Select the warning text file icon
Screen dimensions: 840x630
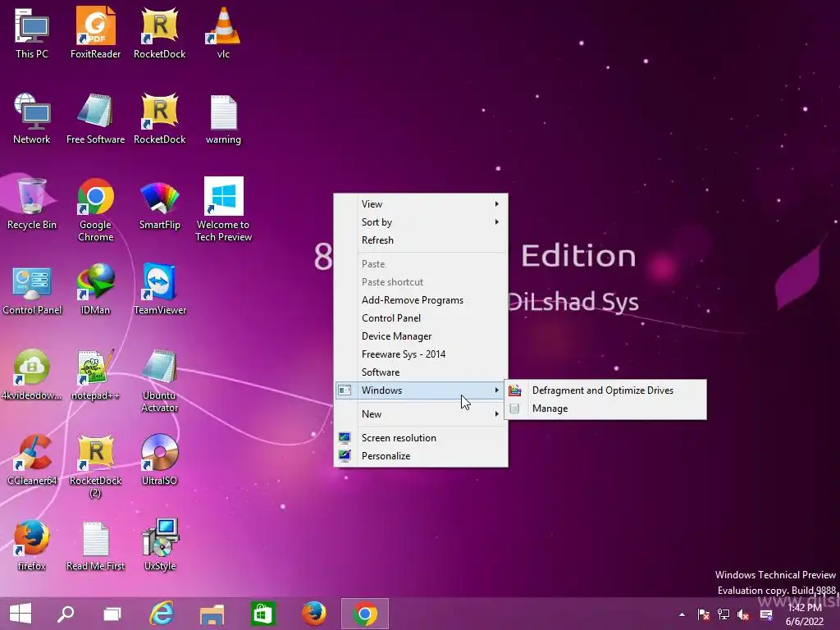coord(223,118)
